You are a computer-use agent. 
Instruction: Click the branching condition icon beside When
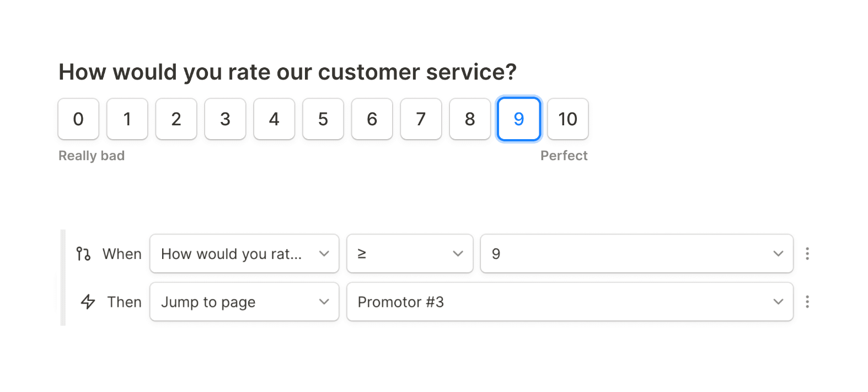(x=83, y=253)
